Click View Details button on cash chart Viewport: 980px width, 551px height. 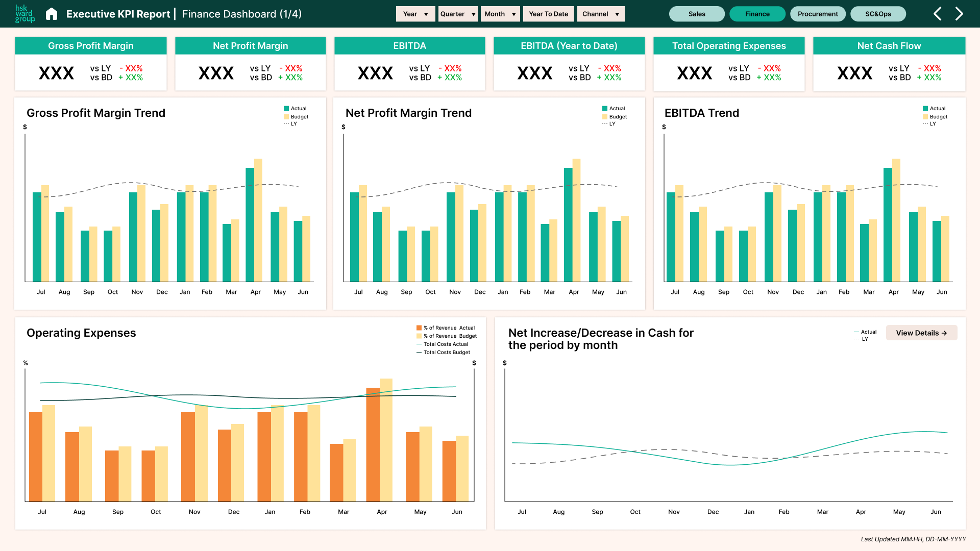coord(921,333)
